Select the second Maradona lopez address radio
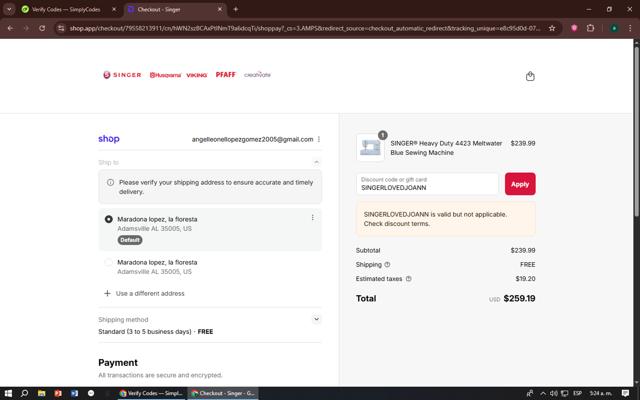The height and width of the screenshot is (400, 640). point(109,262)
